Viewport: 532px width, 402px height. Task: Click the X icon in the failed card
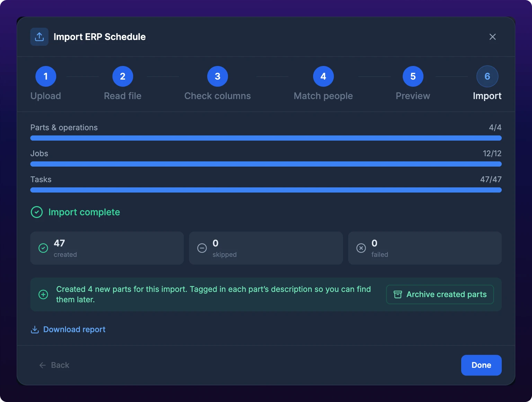(x=361, y=248)
